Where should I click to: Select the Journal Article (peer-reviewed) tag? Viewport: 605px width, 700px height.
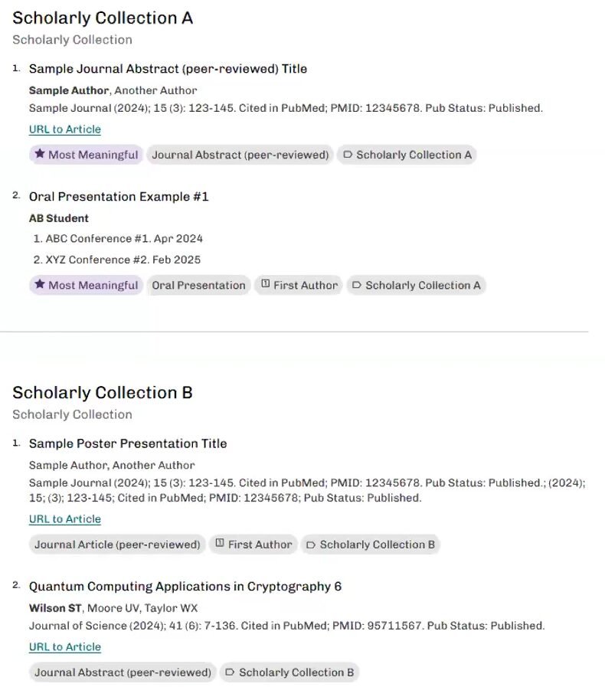coord(117,545)
